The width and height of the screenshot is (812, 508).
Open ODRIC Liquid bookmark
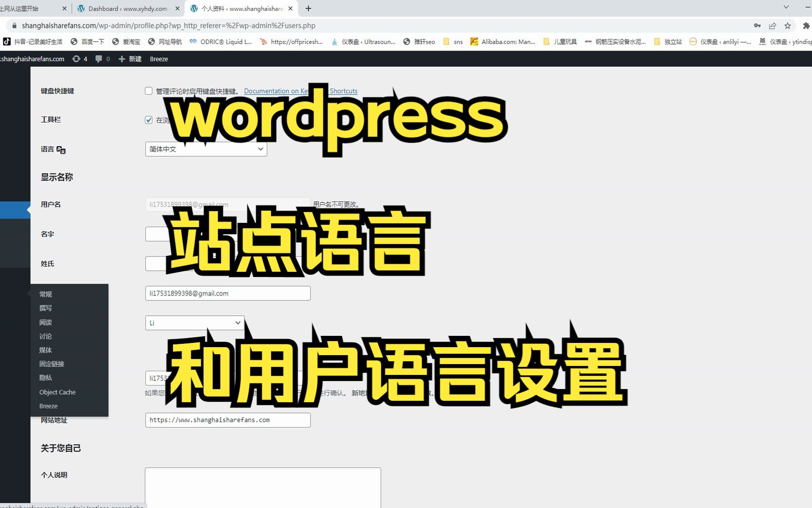click(x=221, y=41)
